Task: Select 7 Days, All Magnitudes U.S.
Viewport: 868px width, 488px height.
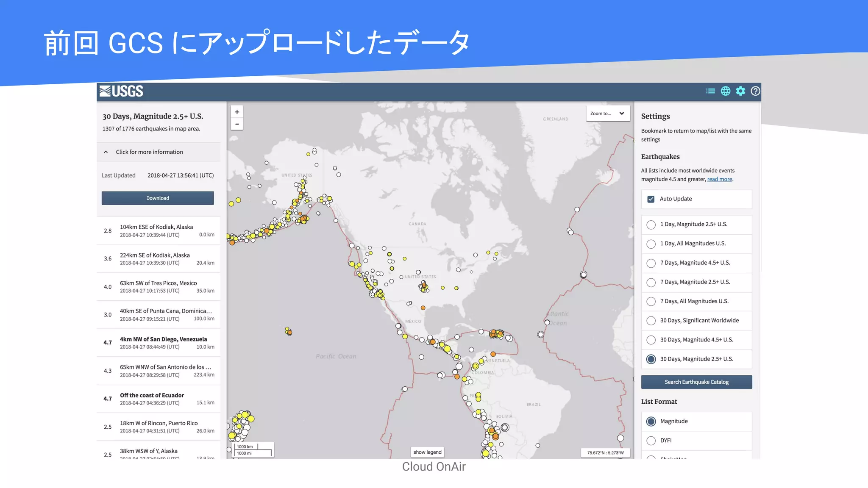Action: (x=696, y=302)
